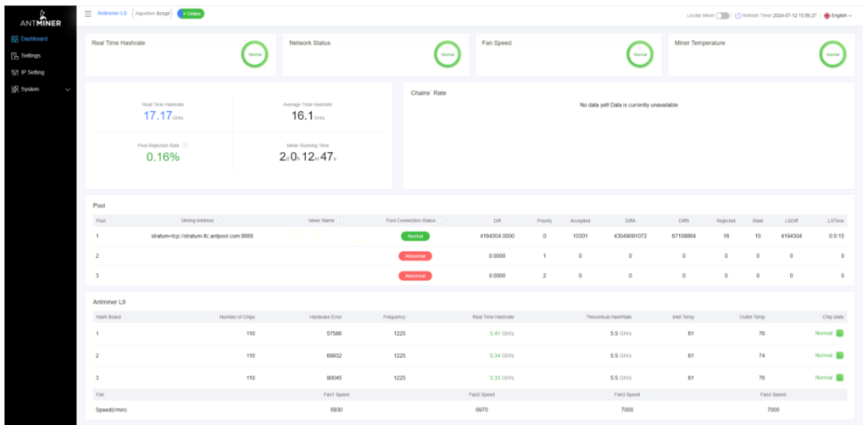Click the 5.33 GH/s hashrate cell

tap(502, 377)
